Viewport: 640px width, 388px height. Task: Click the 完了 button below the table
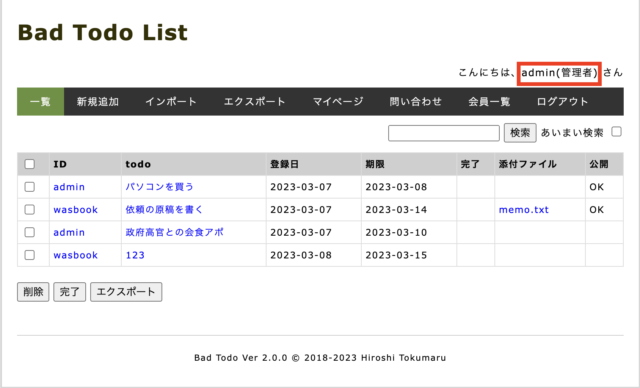coord(70,292)
